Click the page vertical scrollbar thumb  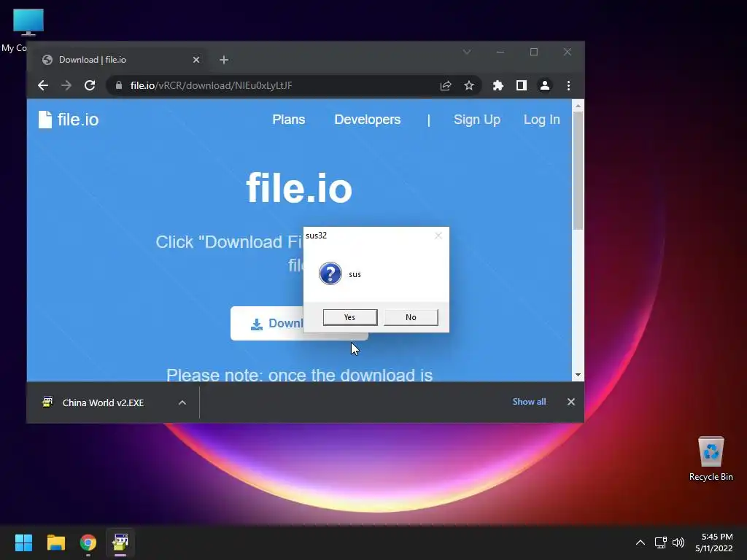578,171
